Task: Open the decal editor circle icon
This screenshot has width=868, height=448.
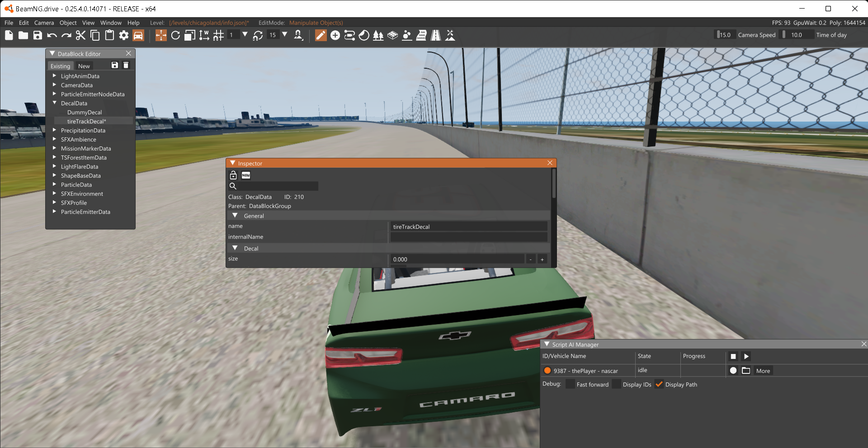Action: pyautogui.click(x=364, y=35)
